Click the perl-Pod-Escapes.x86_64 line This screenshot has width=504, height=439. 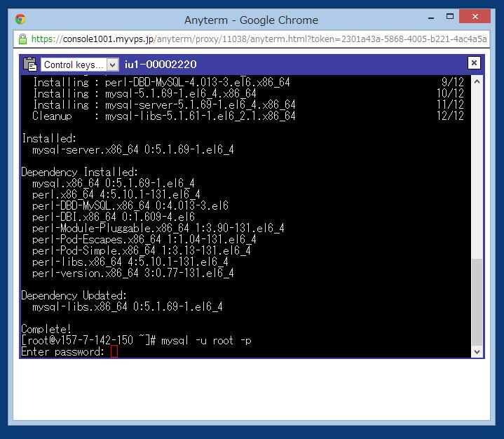point(144,239)
